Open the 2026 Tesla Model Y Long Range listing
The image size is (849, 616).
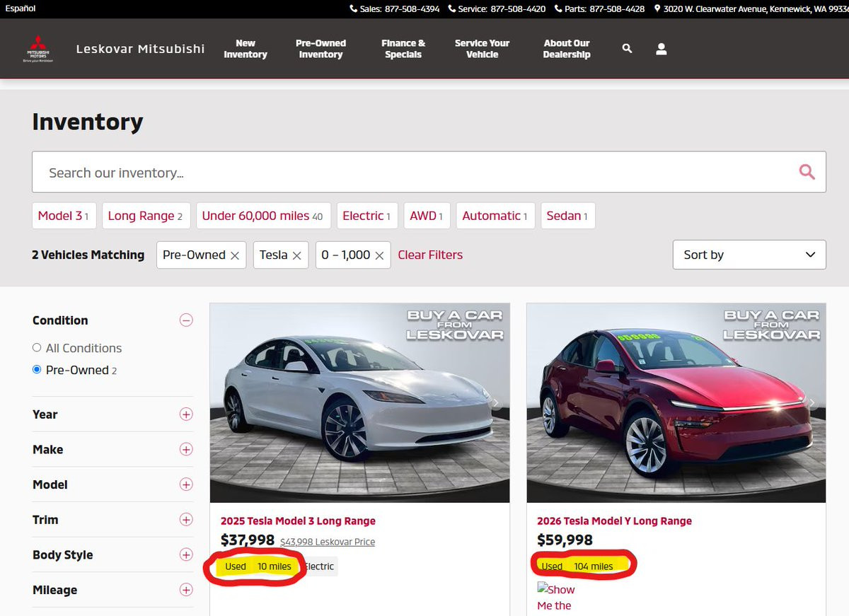tap(614, 521)
